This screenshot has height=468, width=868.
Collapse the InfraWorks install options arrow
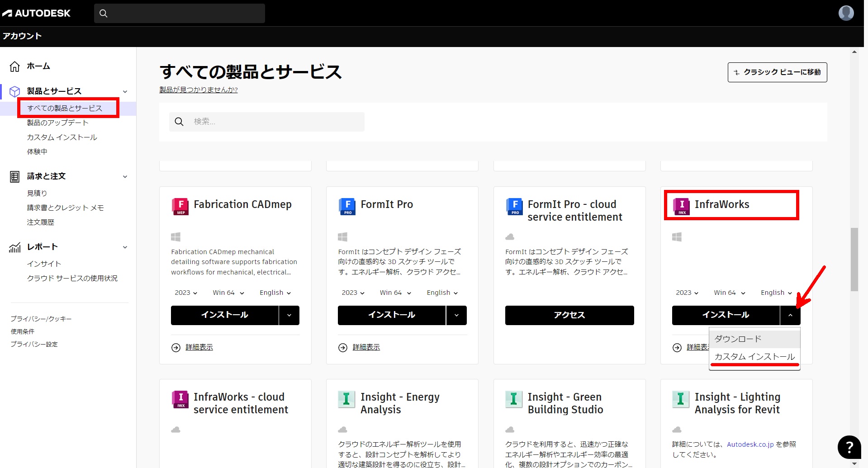[790, 315]
